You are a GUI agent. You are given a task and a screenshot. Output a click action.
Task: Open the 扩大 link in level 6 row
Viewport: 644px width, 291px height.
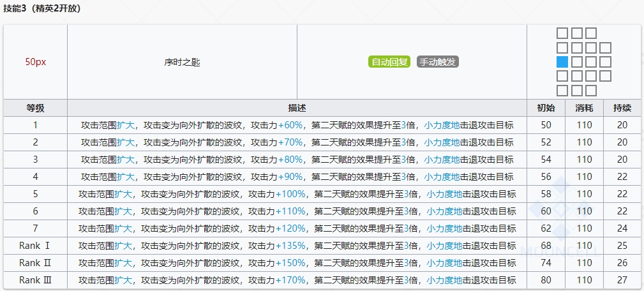[x=123, y=211]
